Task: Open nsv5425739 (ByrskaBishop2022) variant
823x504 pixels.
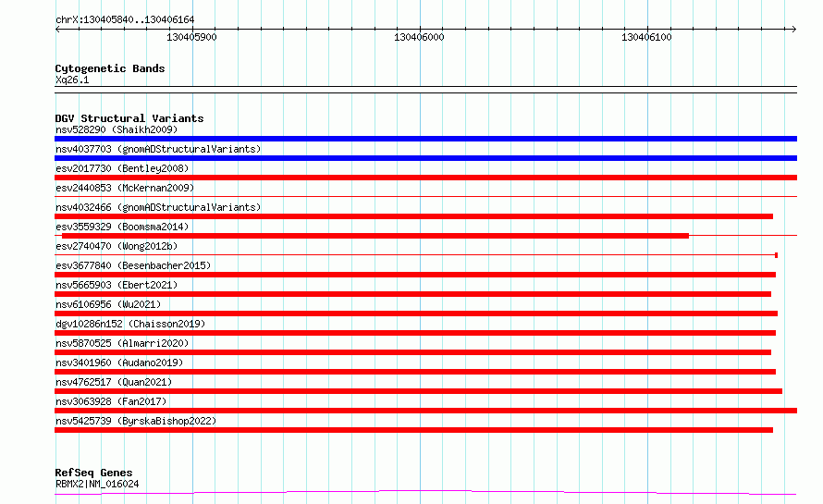Action: (x=136, y=421)
